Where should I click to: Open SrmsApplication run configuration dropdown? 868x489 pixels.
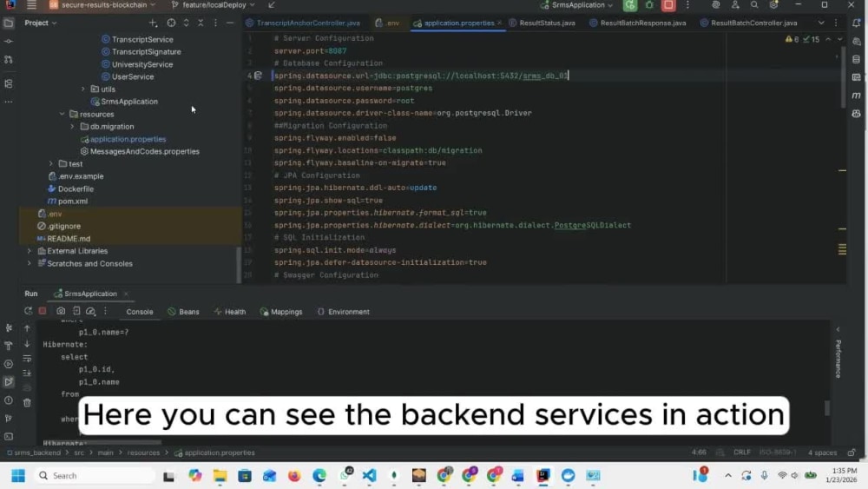click(577, 5)
